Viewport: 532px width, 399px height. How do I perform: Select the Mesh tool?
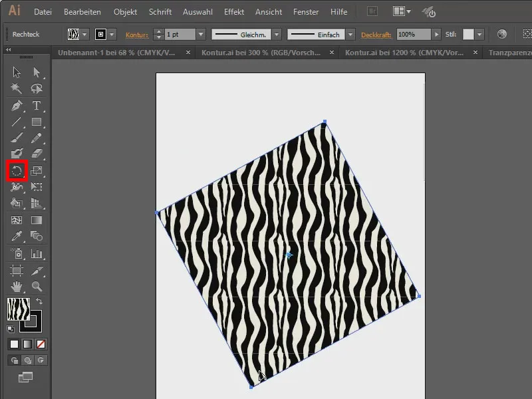(16, 220)
